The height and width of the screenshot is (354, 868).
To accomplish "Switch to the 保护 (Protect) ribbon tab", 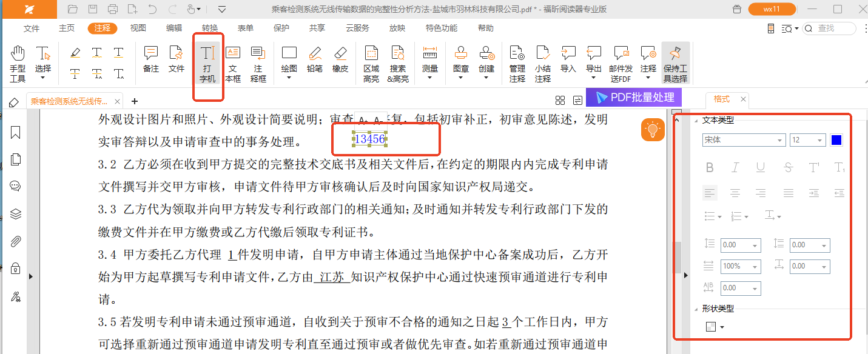I will coord(281,28).
